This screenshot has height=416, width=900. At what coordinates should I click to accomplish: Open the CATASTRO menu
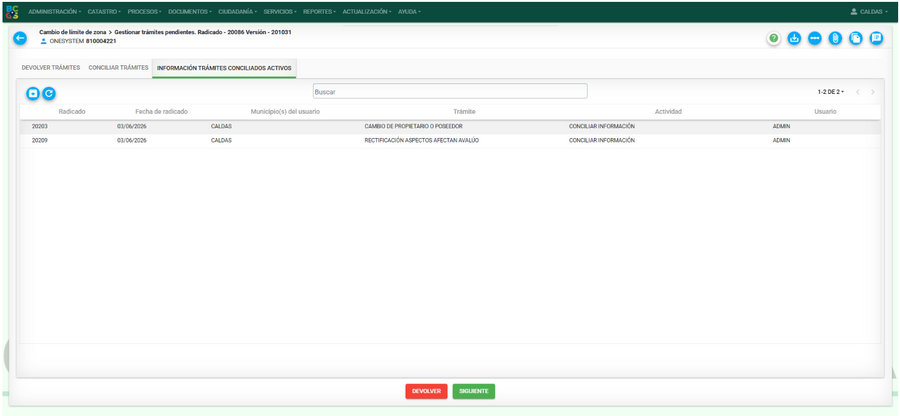coord(104,11)
